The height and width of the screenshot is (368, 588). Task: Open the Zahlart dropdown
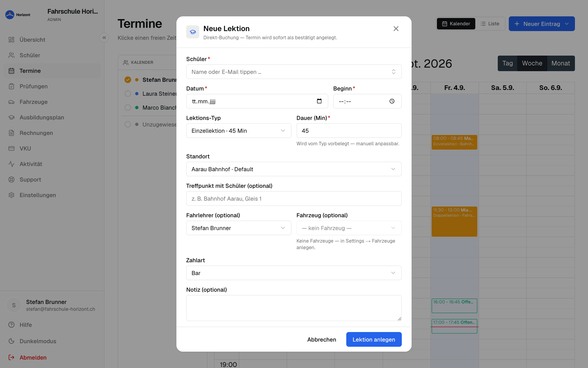(294, 273)
